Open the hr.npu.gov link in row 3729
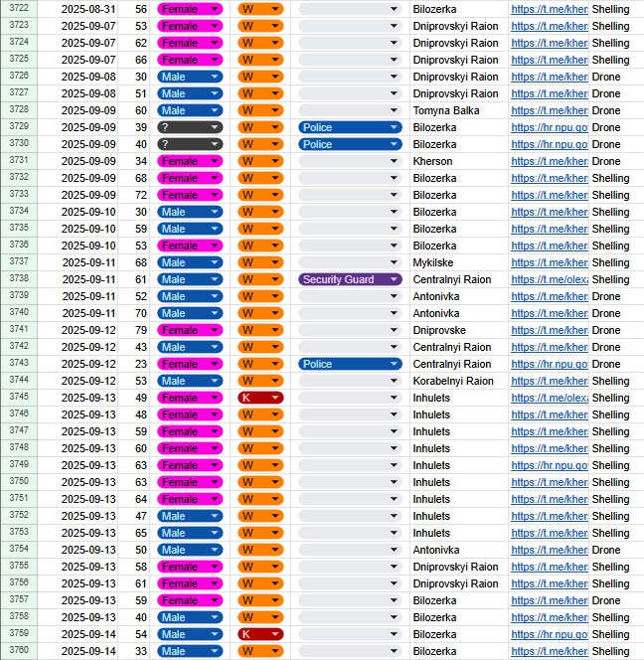Viewport: 644px width, 660px height. click(550, 127)
